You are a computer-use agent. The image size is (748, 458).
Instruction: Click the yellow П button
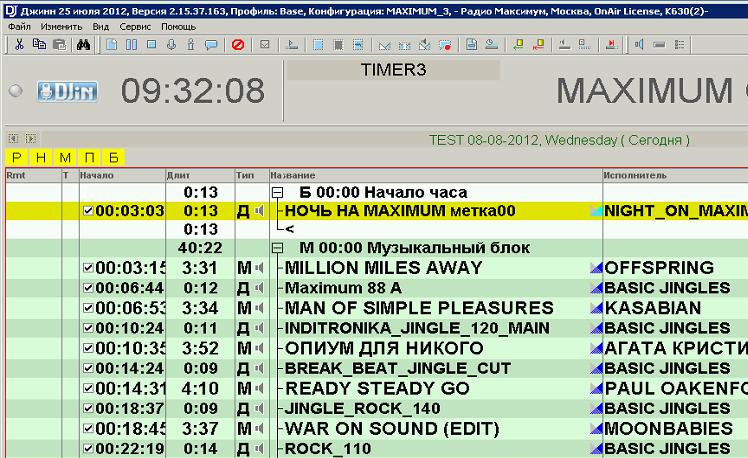coord(90,157)
